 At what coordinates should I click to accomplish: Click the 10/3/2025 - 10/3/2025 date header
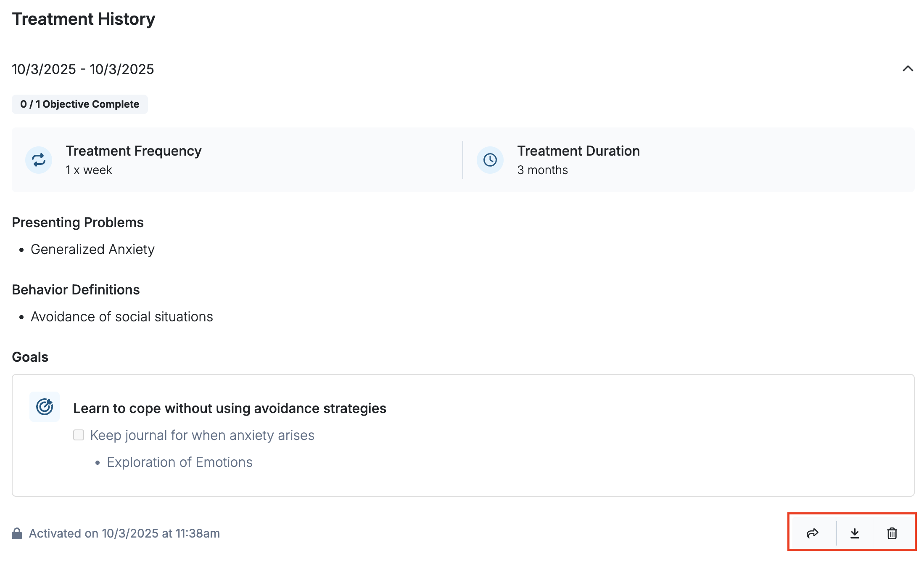click(x=83, y=69)
